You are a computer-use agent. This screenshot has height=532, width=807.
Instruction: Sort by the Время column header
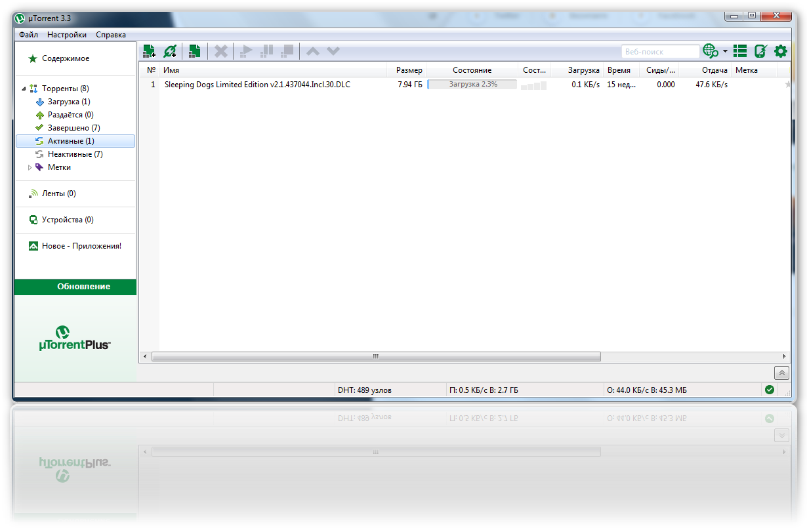621,70
